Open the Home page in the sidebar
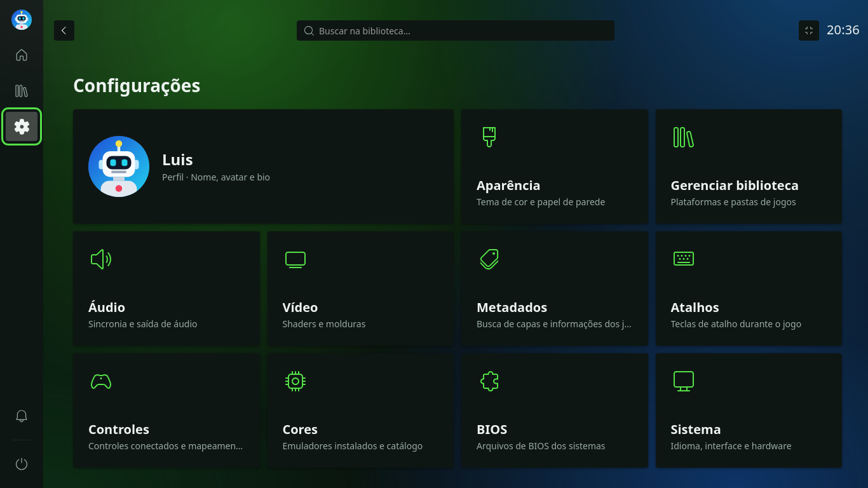 pyautogui.click(x=22, y=55)
